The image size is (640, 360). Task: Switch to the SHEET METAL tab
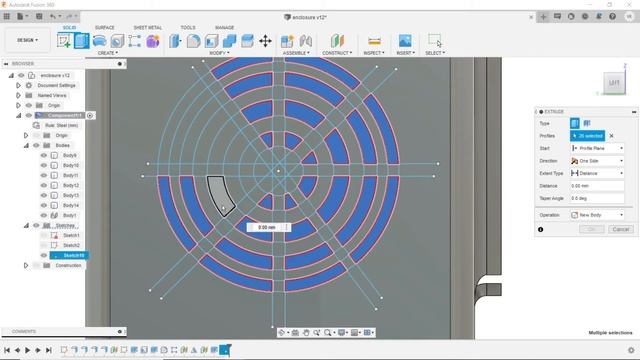(x=147, y=27)
